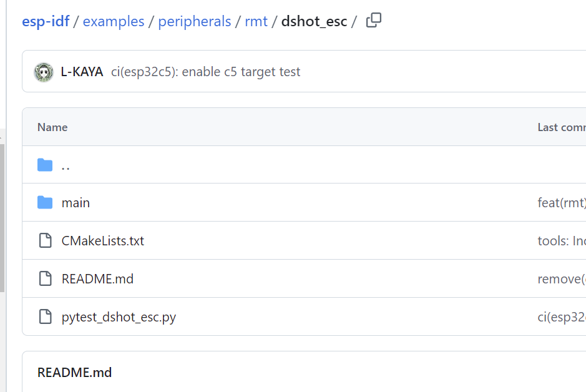
Task: Open the rmt breadcrumb link
Action: click(x=256, y=21)
